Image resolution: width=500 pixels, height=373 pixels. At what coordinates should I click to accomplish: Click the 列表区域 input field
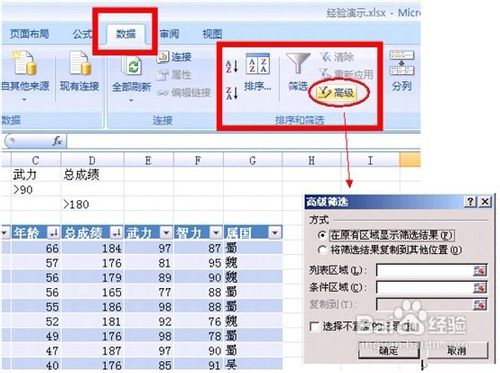point(425,270)
